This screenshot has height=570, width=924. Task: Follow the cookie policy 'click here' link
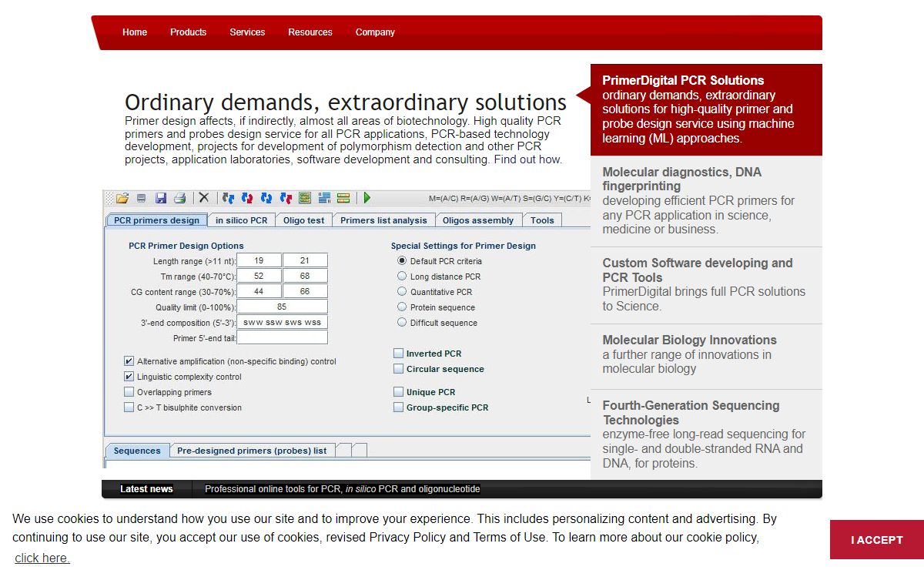coord(42,558)
